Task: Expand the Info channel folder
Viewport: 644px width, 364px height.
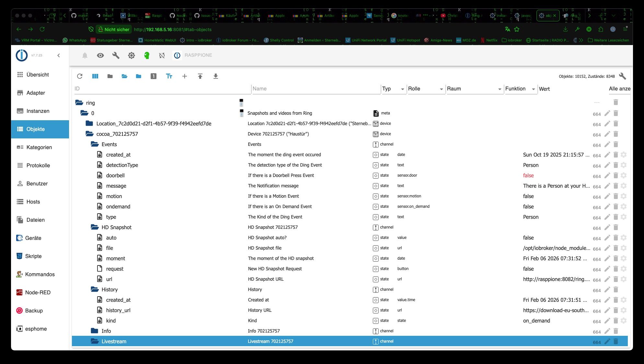Action: (x=95, y=331)
